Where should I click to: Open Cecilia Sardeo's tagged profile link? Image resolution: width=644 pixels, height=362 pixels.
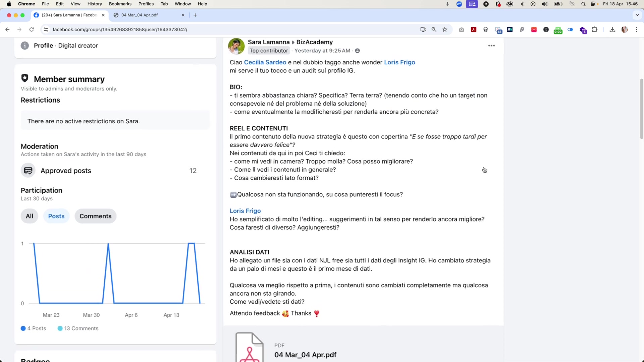tap(265, 62)
